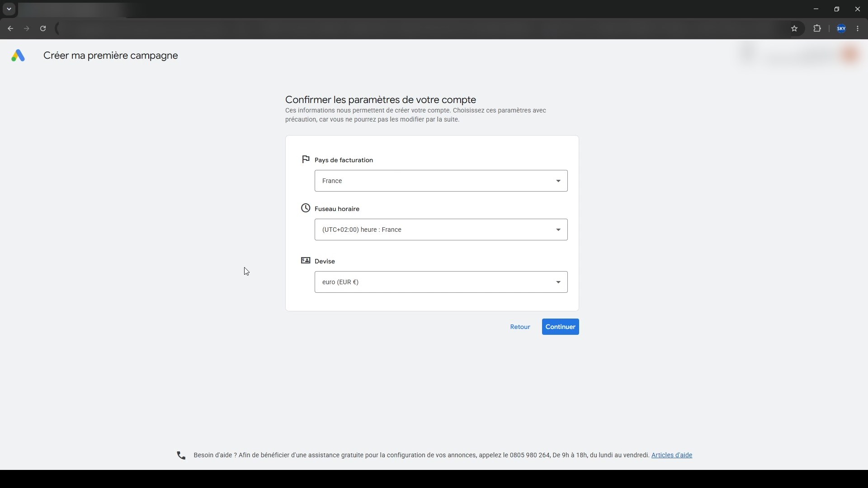868x488 pixels.
Task: Click the dropdown arrow of the currency field
Action: (558, 282)
